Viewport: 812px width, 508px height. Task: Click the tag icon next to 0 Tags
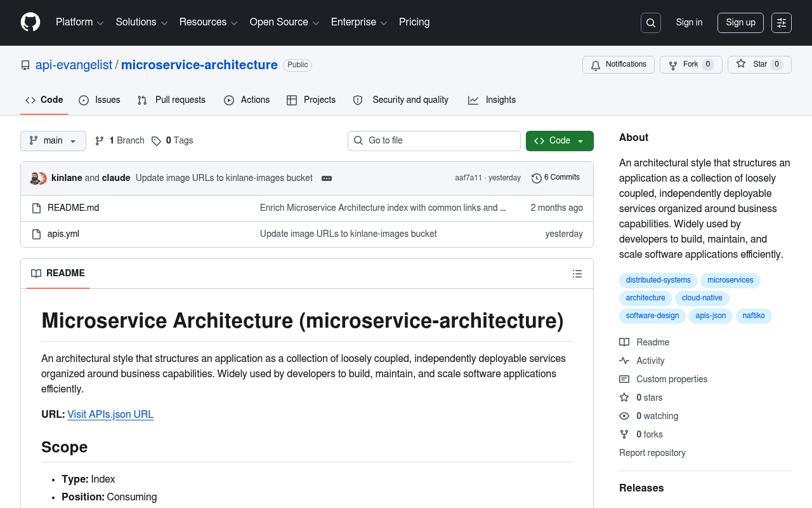(156, 141)
